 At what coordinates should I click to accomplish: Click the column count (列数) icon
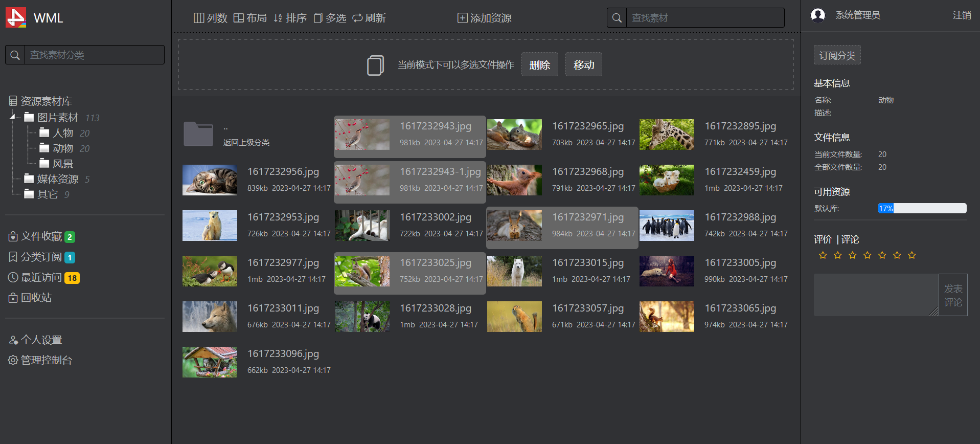(199, 18)
